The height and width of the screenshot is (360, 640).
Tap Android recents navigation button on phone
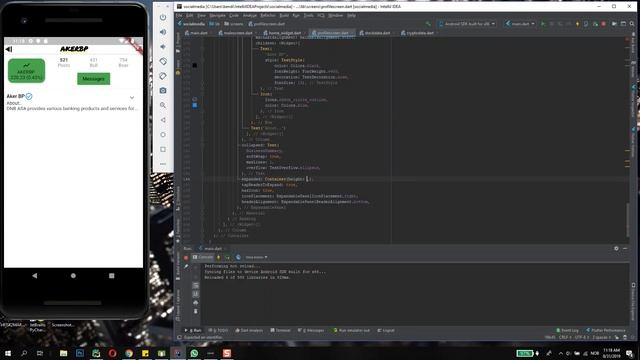click(x=111, y=276)
